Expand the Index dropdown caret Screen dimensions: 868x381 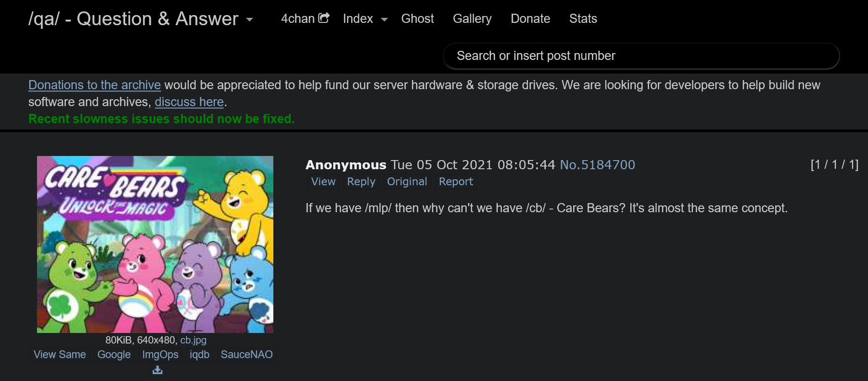(384, 19)
